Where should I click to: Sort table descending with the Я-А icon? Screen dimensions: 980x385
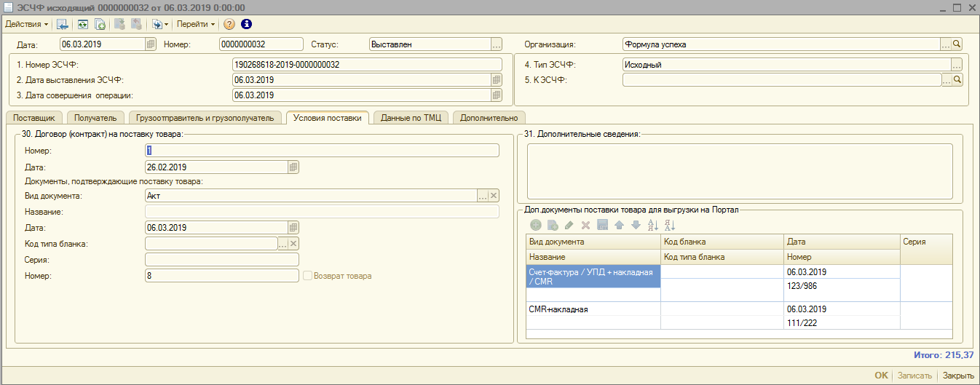point(670,225)
